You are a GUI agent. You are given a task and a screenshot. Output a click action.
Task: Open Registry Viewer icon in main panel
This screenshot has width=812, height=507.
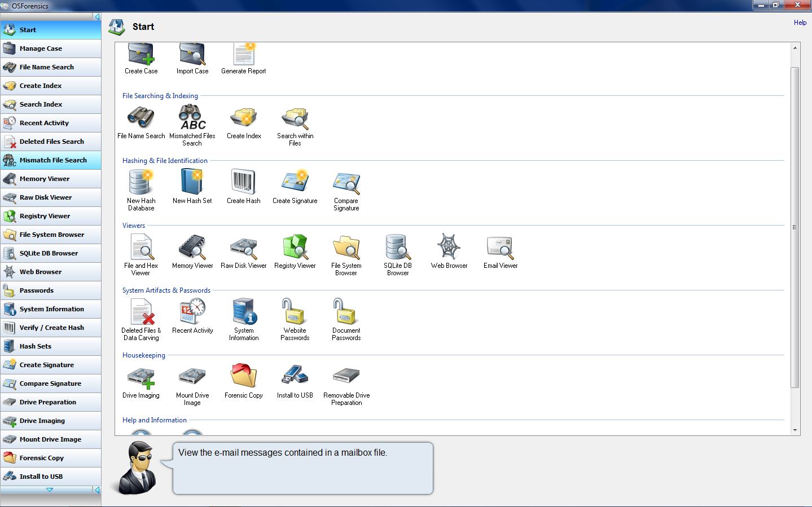coord(295,246)
